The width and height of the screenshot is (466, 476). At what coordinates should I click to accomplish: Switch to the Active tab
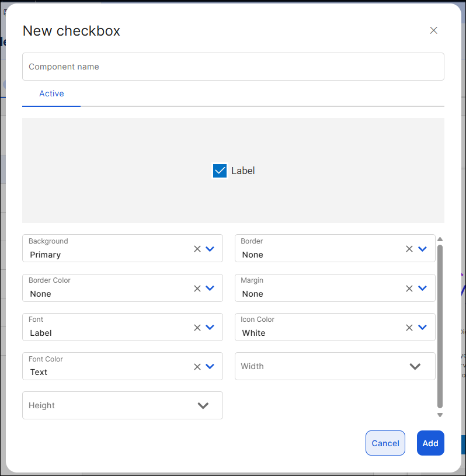[x=51, y=93]
